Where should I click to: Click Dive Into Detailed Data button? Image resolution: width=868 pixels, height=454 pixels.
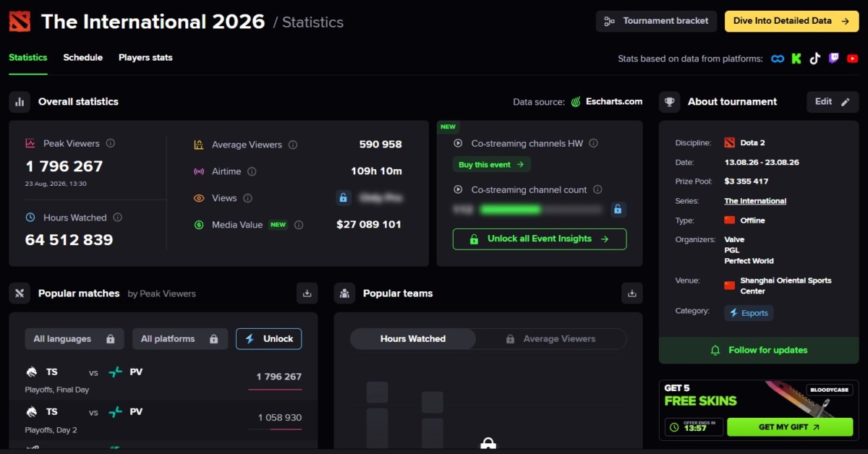click(x=791, y=21)
